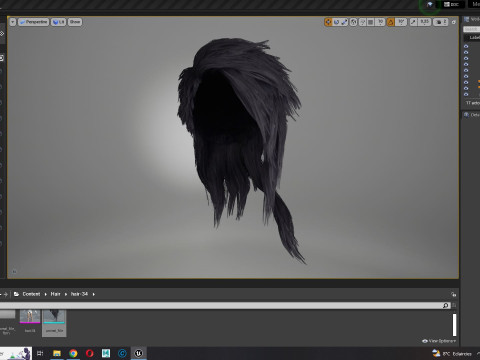Toggle scale snapping icon
This screenshot has width=480, height=360.
[413, 22]
